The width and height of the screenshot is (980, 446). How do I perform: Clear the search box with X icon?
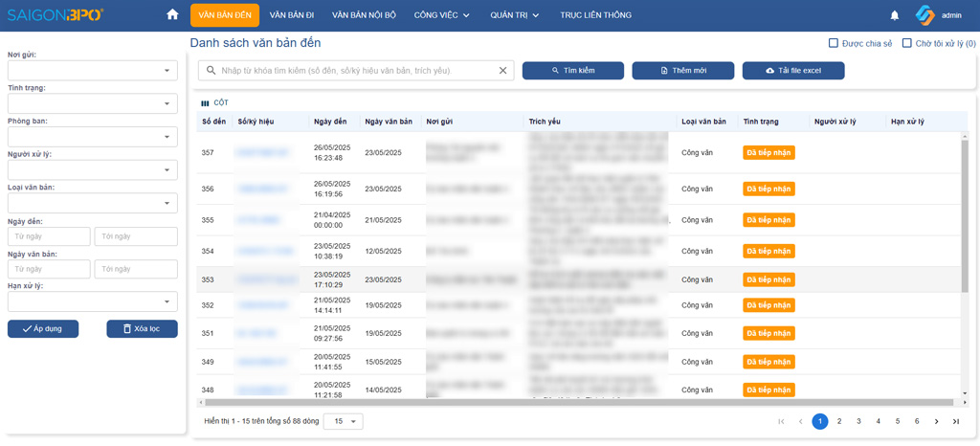503,71
